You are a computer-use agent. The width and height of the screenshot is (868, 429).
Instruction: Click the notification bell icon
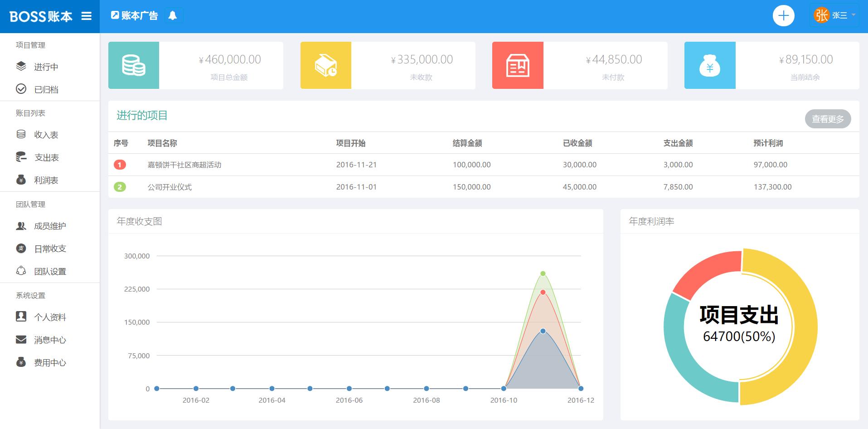pyautogui.click(x=172, y=16)
